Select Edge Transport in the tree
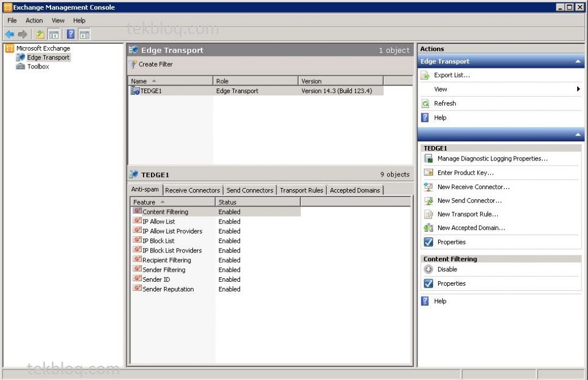 pyautogui.click(x=48, y=57)
